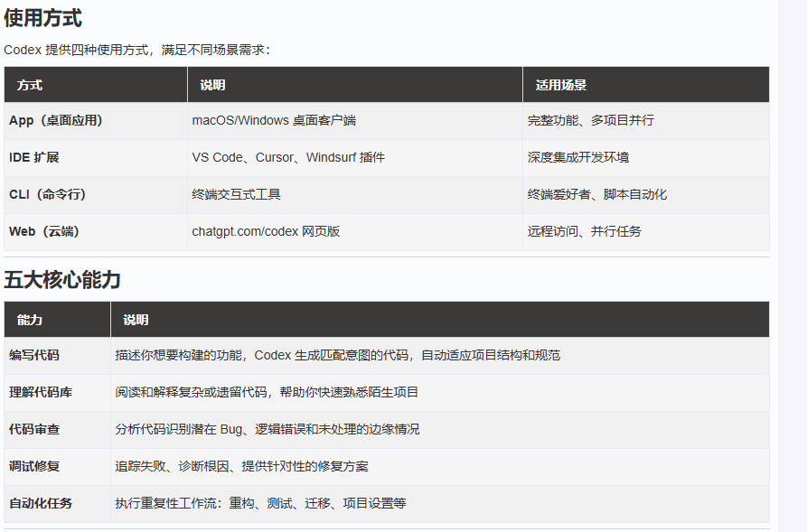
Task: Click the App（桌面应用）row label
Action: [56, 120]
